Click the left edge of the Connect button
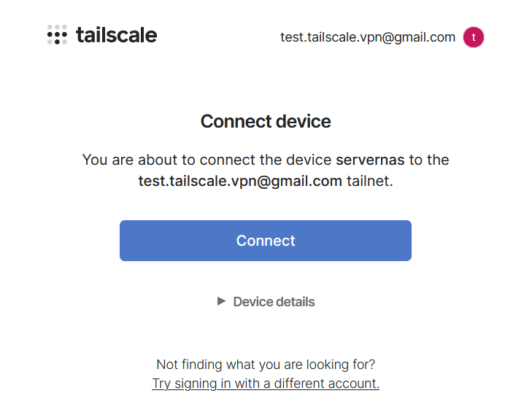The image size is (532, 412). tap(127, 241)
